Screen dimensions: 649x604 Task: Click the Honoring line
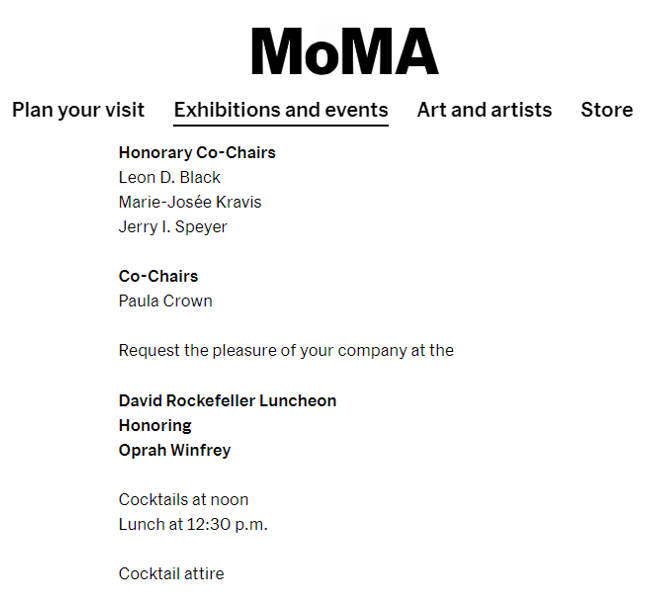point(155,426)
